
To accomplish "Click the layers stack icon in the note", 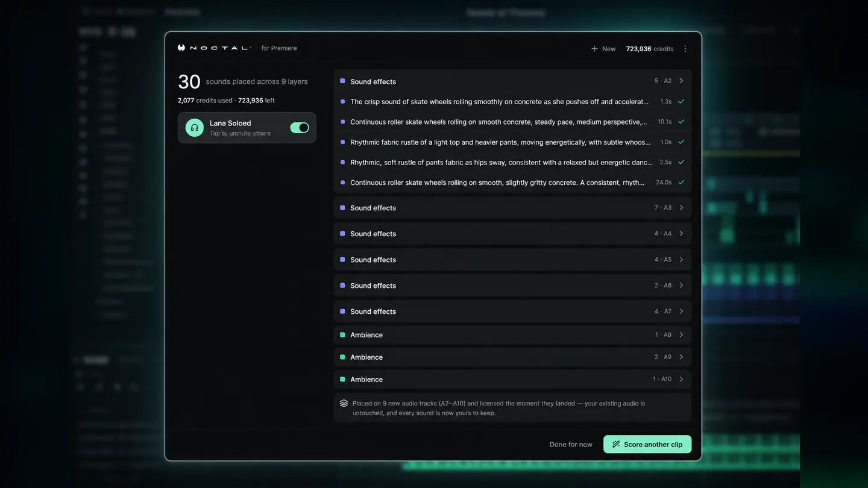I will point(344,404).
